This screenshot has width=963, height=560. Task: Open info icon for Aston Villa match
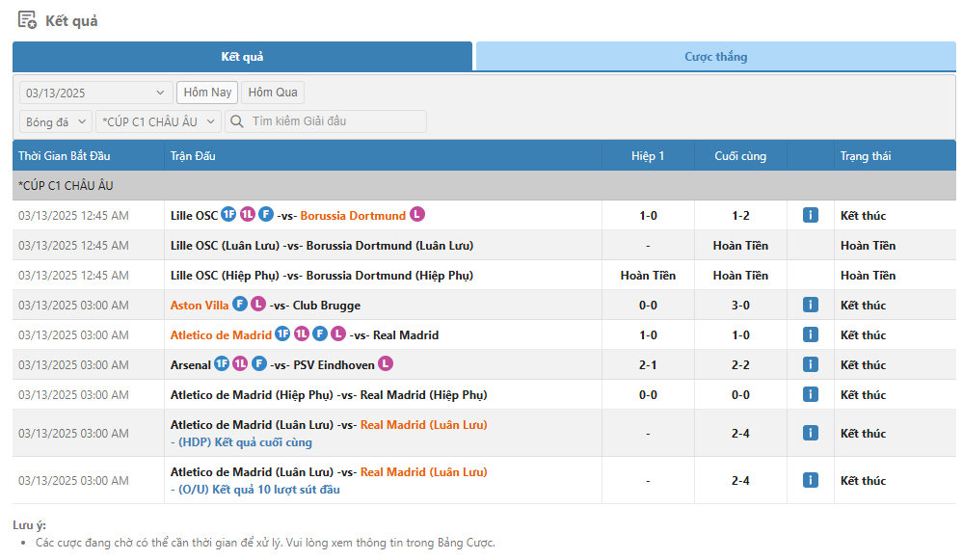coord(810,305)
